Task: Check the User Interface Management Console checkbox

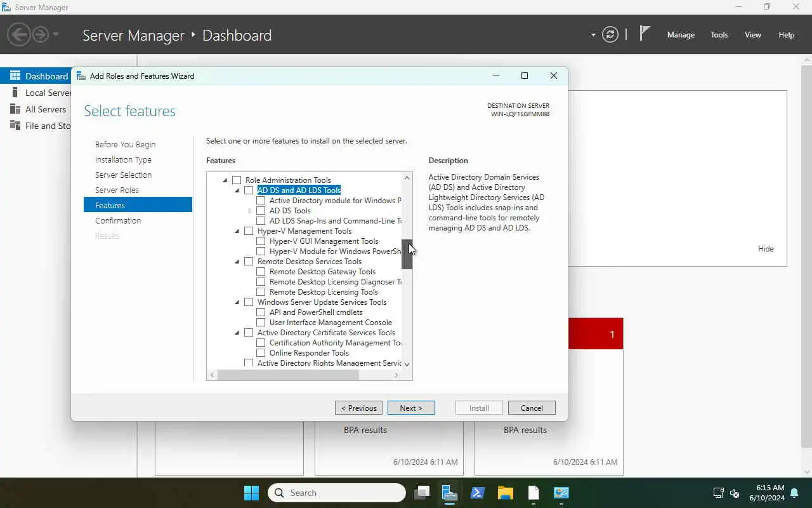Action: click(x=261, y=323)
